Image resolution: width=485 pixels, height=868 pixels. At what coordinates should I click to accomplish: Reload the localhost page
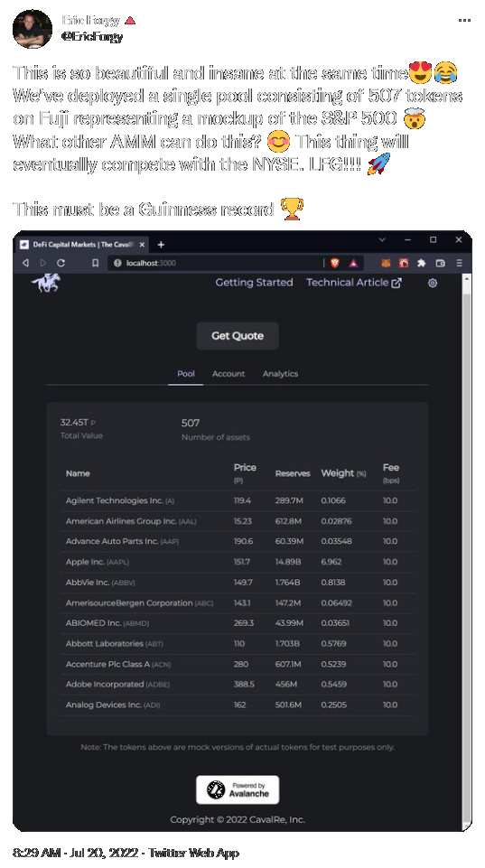[x=61, y=263]
